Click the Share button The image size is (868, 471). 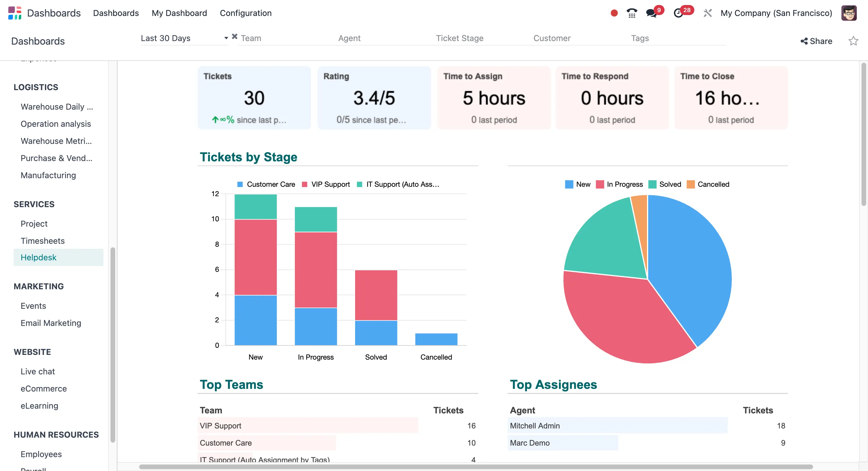816,41
